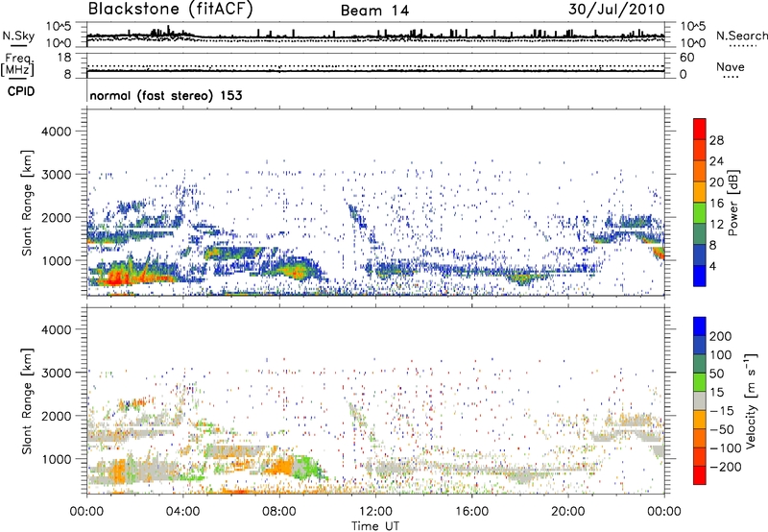Click the 28 tick label on Power colorbar
768x532 pixels.
(x=716, y=140)
